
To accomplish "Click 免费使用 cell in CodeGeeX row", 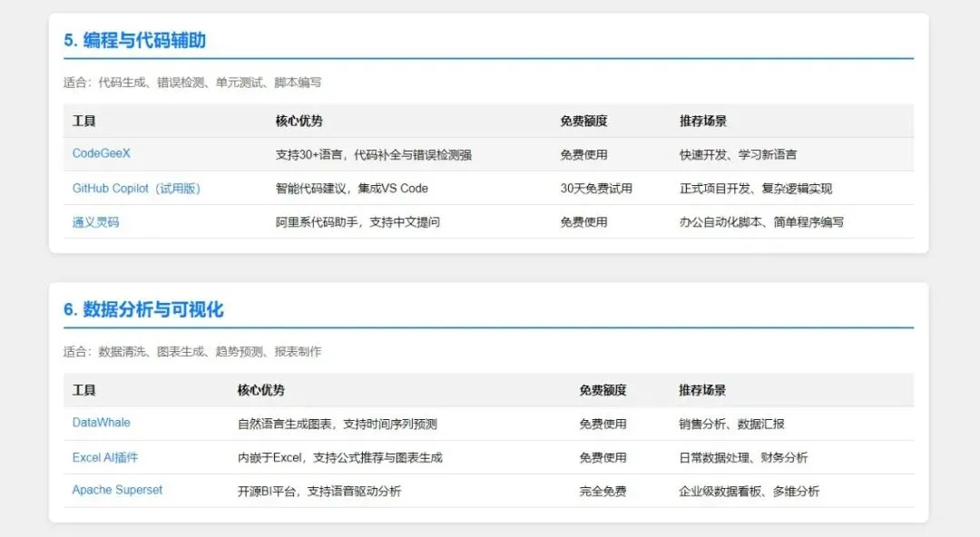I will (583, 154).
